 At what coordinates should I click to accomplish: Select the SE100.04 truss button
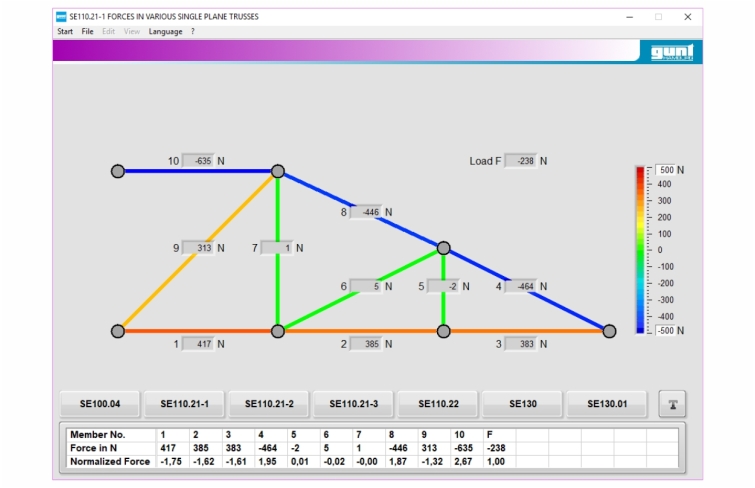coord(100,404)
